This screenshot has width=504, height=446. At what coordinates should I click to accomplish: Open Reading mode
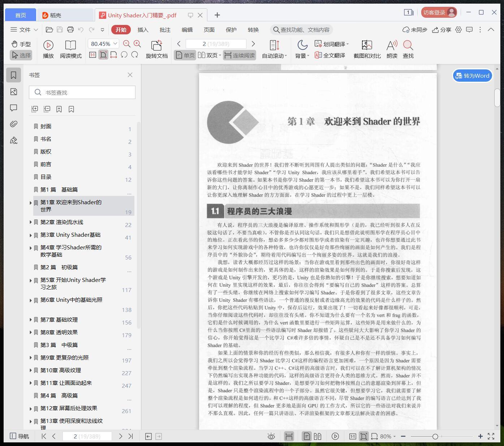(70, 50)
